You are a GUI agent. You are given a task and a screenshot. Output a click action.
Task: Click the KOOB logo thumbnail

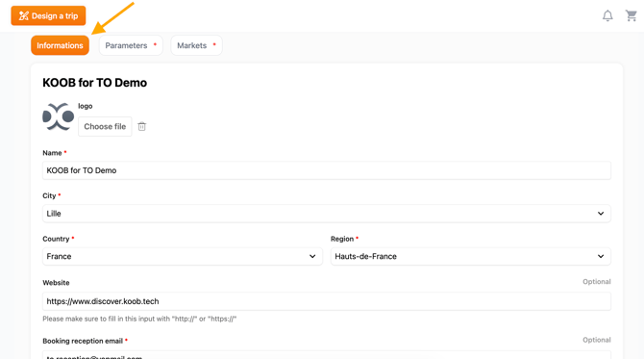pos(59,116)
